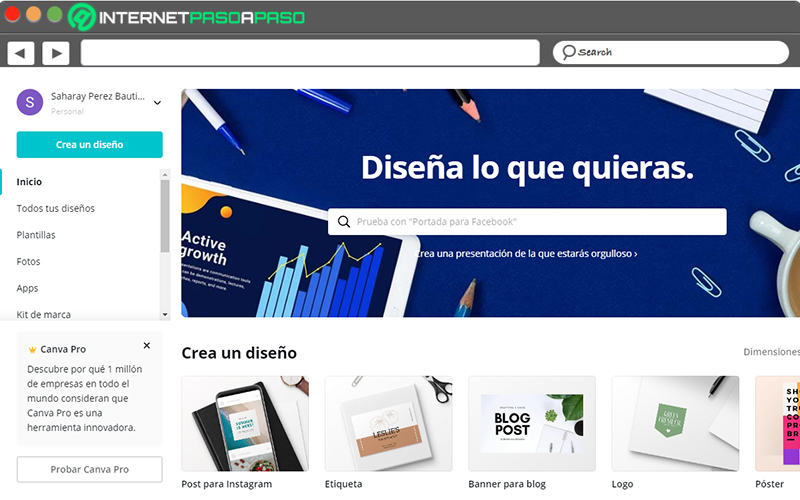This screenshot has height=500, width=800.
Task: Click the Banner para blog label
Action: tap(507, 484)
